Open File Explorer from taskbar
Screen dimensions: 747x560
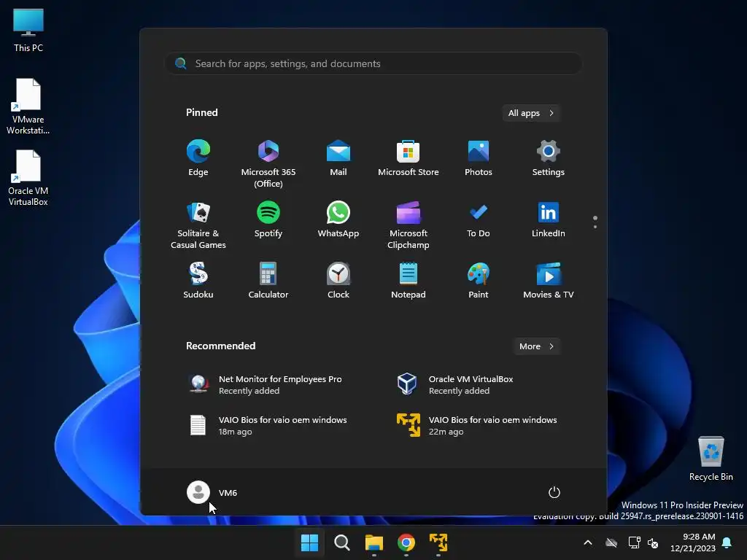click(x=374, y=542)
